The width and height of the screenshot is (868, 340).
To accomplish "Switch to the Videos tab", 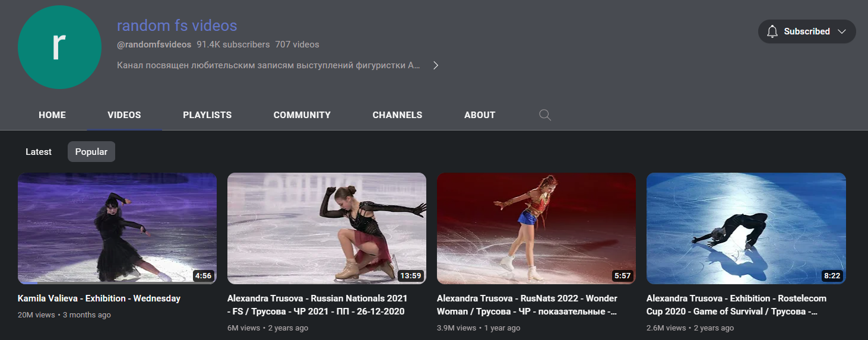I will pos(124,115).
